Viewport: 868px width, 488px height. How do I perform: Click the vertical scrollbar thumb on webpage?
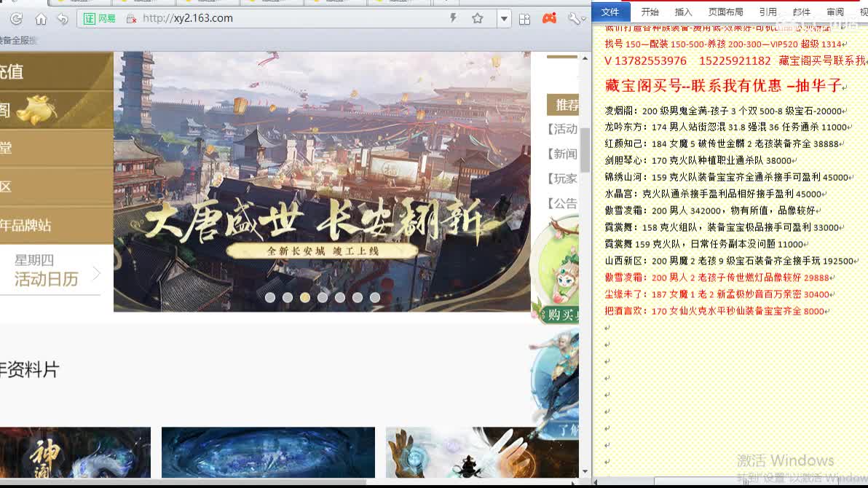[585, 149]
